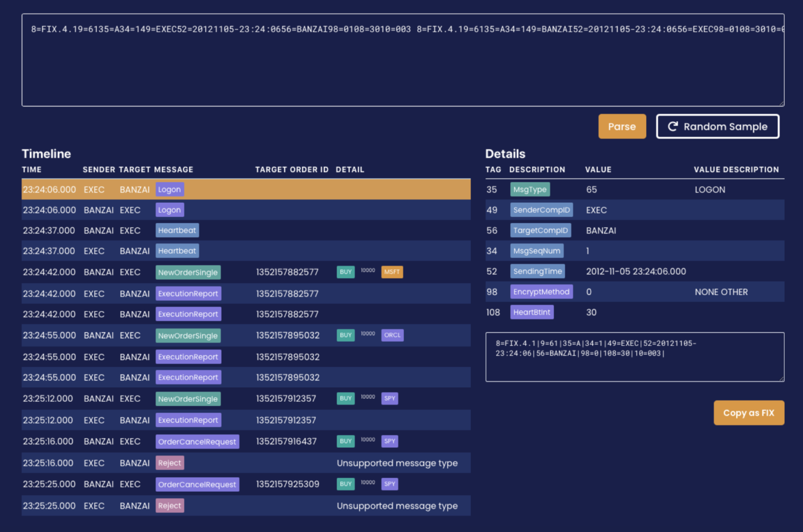Select the highlighted first Logon timeline row
The image size is (803, 532).
[246, 190]
